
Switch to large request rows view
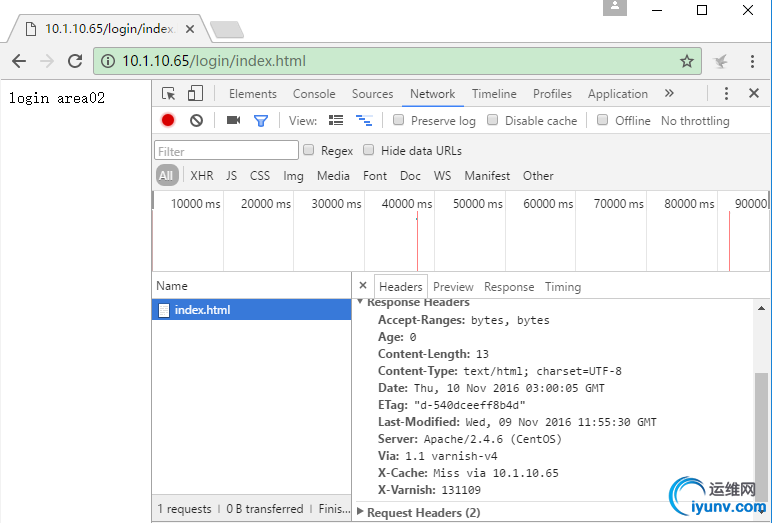tap(336, 120)
